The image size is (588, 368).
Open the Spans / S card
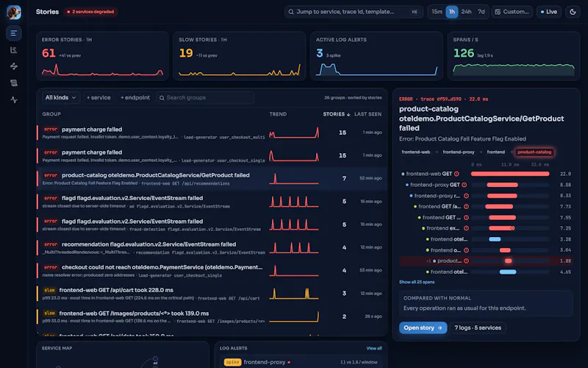(513, 56)
